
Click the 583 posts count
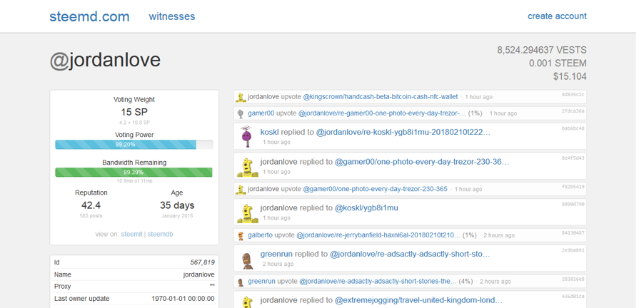click(91, 216)
